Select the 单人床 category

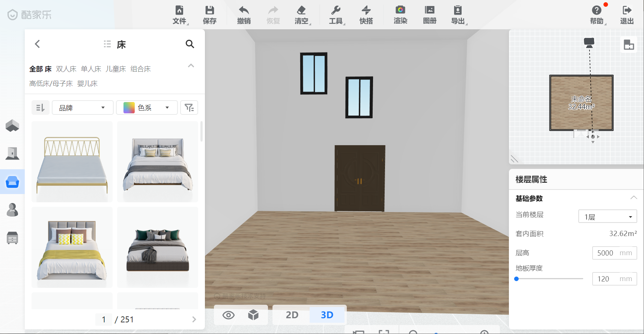click(x=91, y=69)
